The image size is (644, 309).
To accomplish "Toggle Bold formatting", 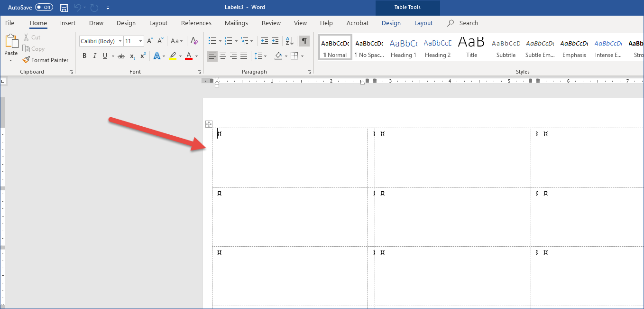I will pos(84,56).
